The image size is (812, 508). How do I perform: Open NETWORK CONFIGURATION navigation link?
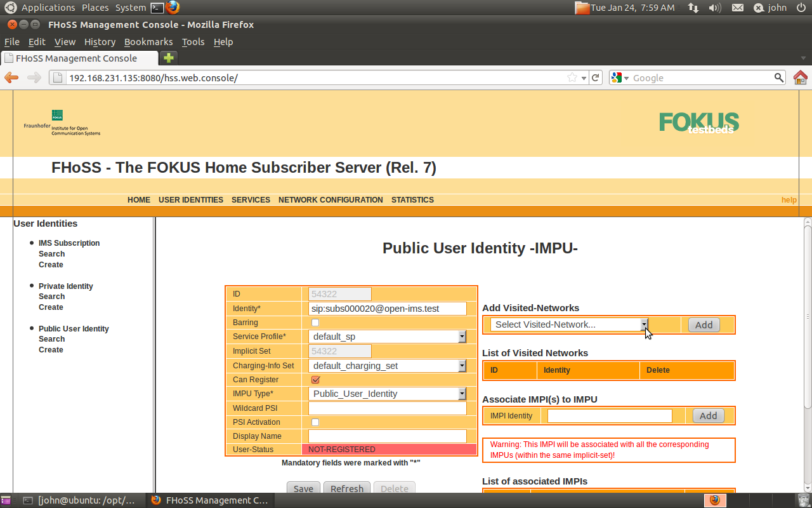[x=331, y=199]
